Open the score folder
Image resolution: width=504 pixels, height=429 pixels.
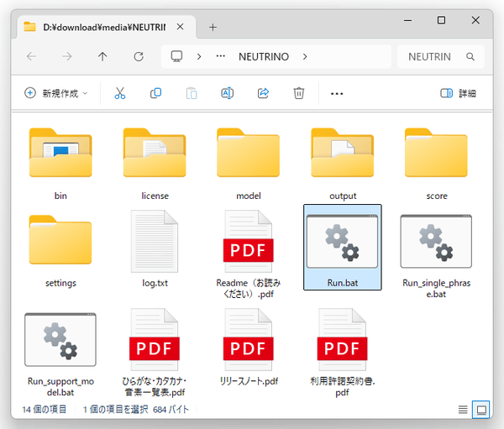(x=437, y=164)
